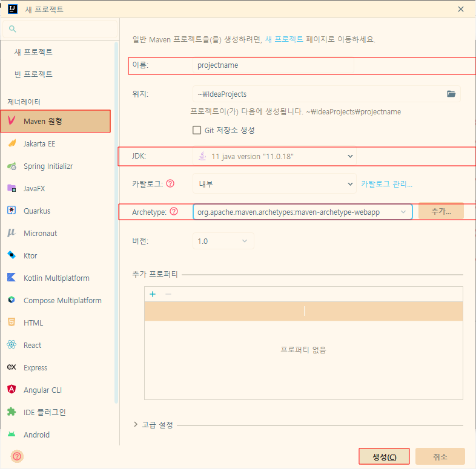Click the Maven archetype generator icon
This screenshot has width=476, height=469.
pyautogui.click(x=12, y=120)
